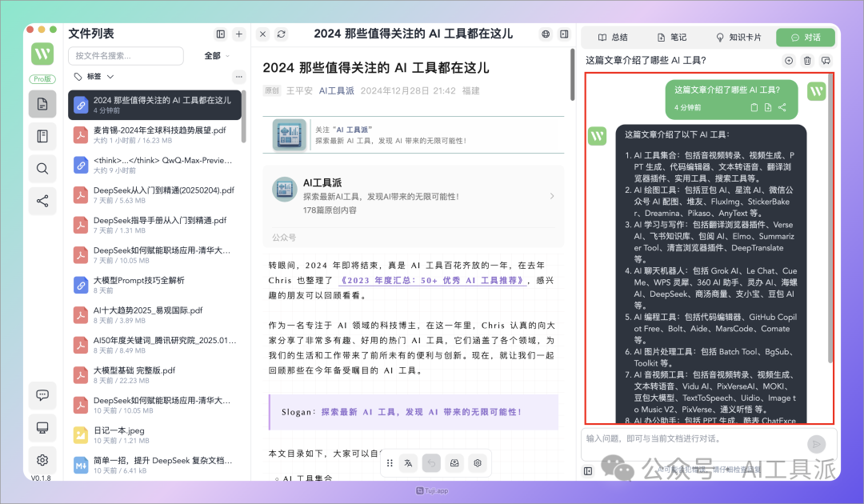
Task: Open settings gear in left sidebar
Action: pyautogui.click(x=42, y=460)
